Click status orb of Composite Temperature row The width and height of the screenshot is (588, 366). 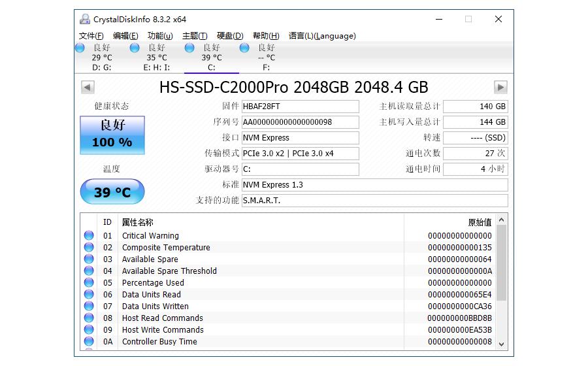pyautogui.click(x=89, y=247)
